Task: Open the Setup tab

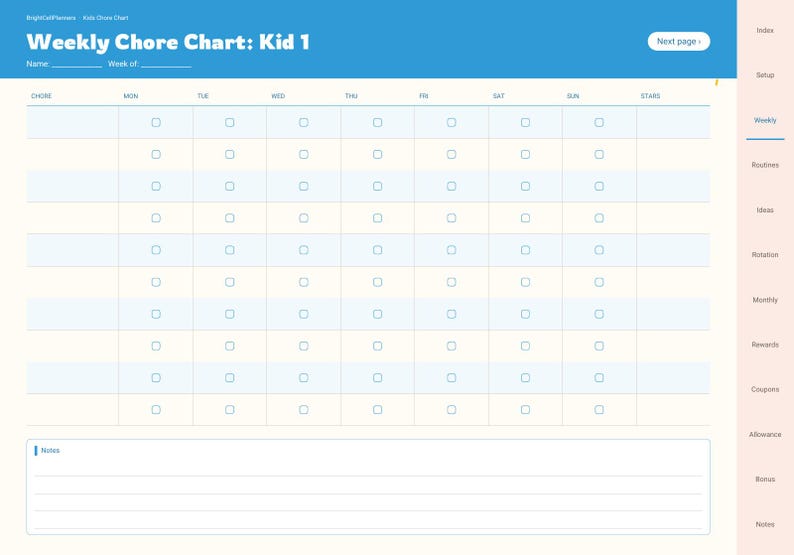Action: pyautogui.click(x=765, y=75)
